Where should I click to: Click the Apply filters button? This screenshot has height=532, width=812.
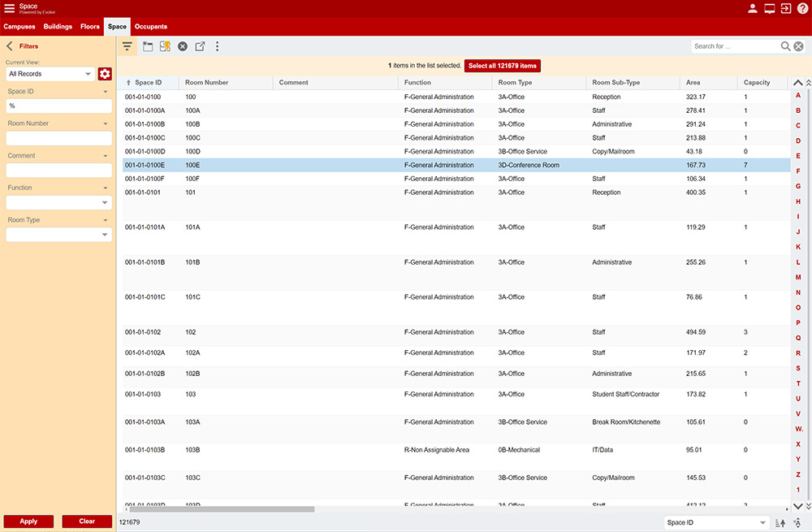(28, 521)
